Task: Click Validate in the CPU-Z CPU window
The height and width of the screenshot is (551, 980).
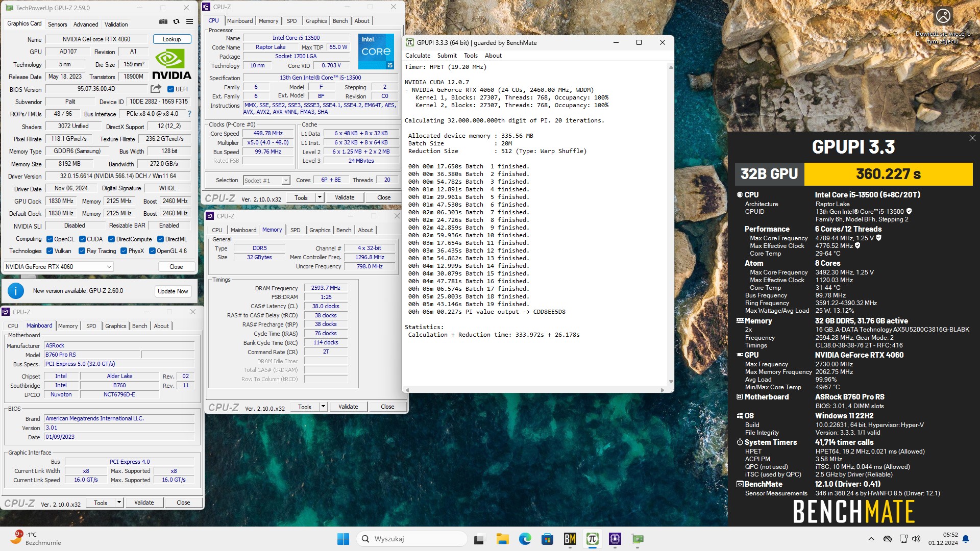Action: pyautogui.click(x=345, y=197)
